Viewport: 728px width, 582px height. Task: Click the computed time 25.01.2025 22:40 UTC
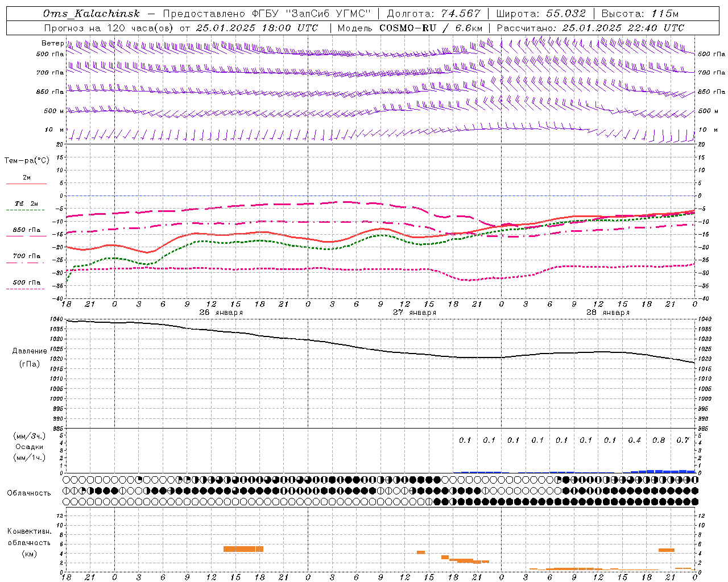point(623,28)
